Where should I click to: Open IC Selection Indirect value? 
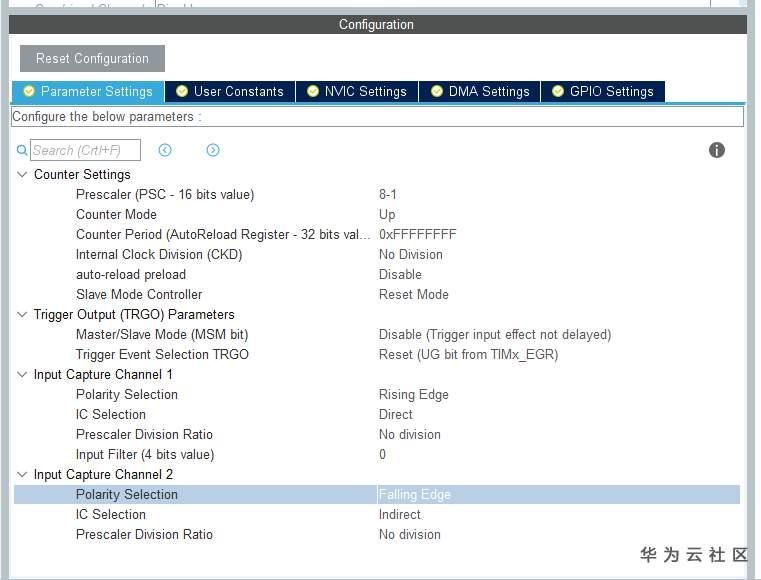[x=399, y=514]
